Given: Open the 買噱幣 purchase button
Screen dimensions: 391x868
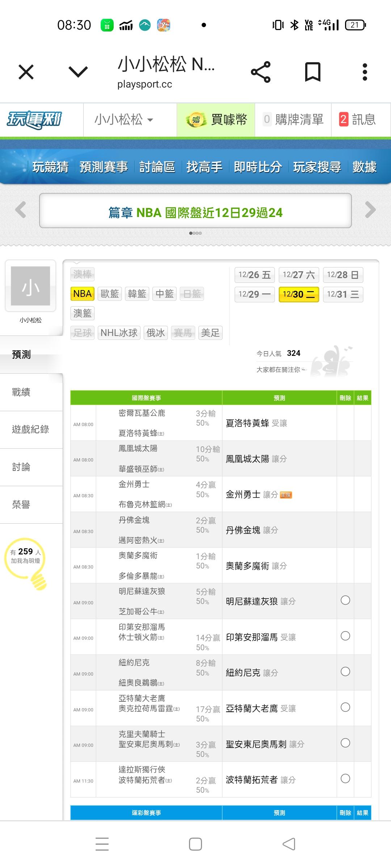Looking at the screenshot, I should point(216,120).
